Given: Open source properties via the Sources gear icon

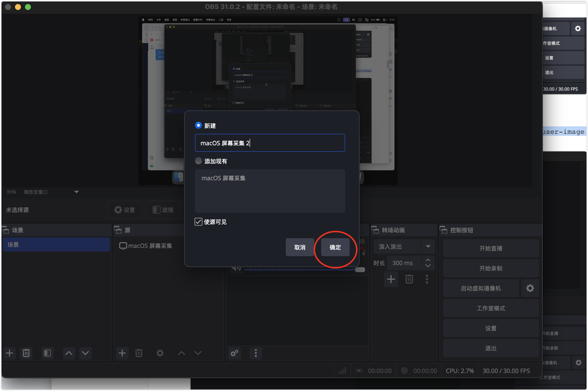Looking at the screenshot, I should coord(160,353).
